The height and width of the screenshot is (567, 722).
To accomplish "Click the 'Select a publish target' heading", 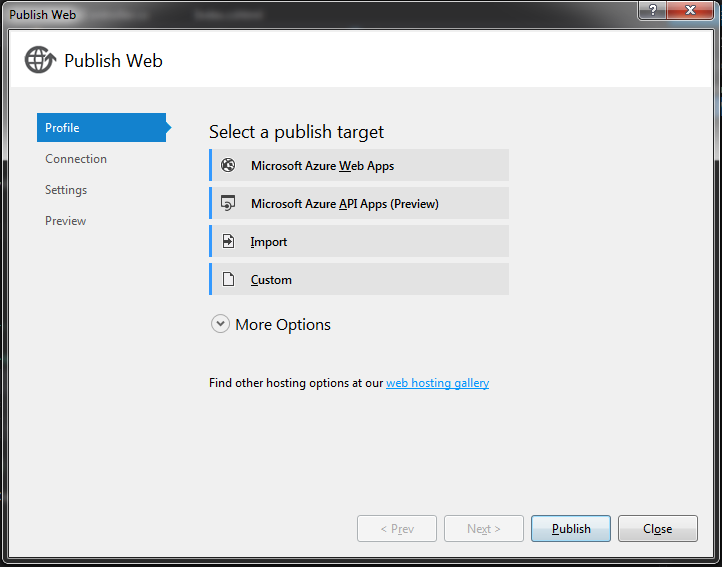I will coord(296,132).
